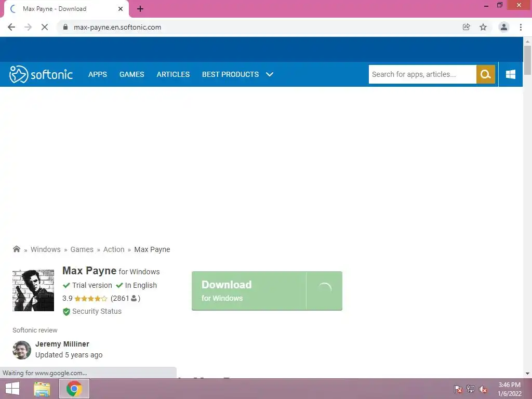Open the Security Status link

[x=97, y=311]
